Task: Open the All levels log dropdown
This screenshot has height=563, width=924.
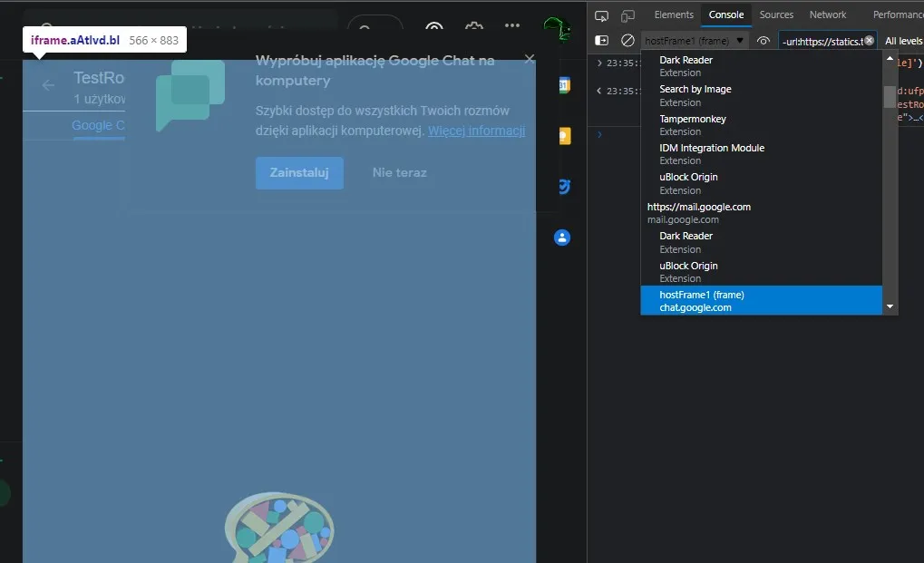Action: (903, 41)
